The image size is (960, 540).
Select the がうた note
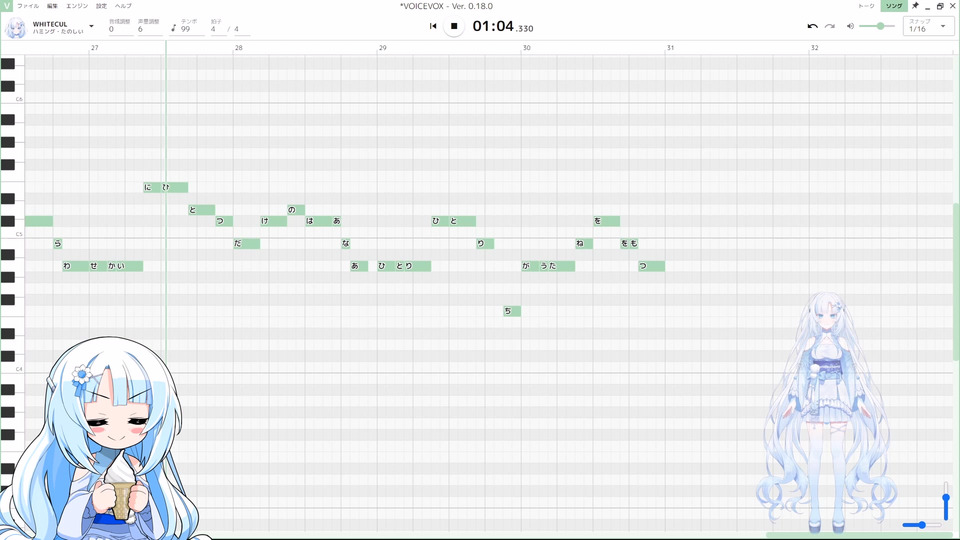click(548, 266)
